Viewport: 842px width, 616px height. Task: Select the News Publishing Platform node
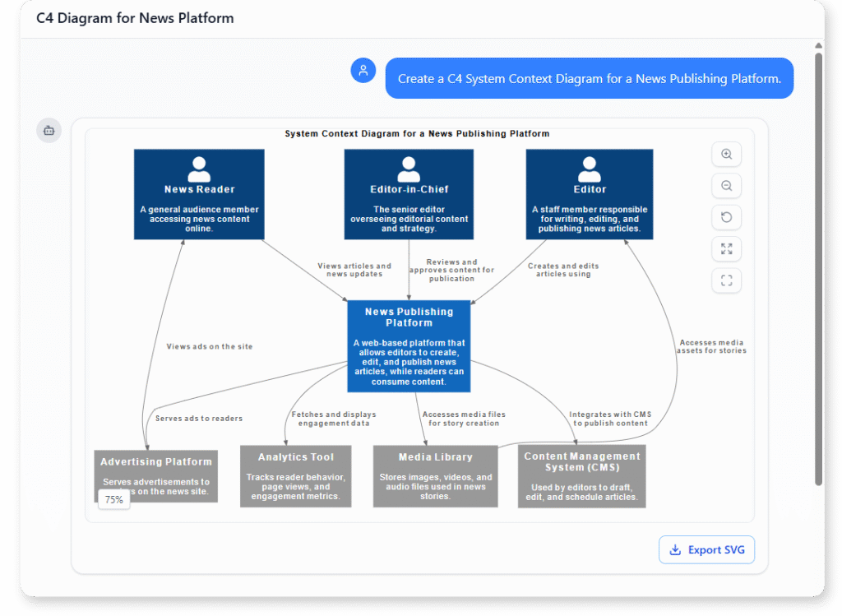(409, 345)
